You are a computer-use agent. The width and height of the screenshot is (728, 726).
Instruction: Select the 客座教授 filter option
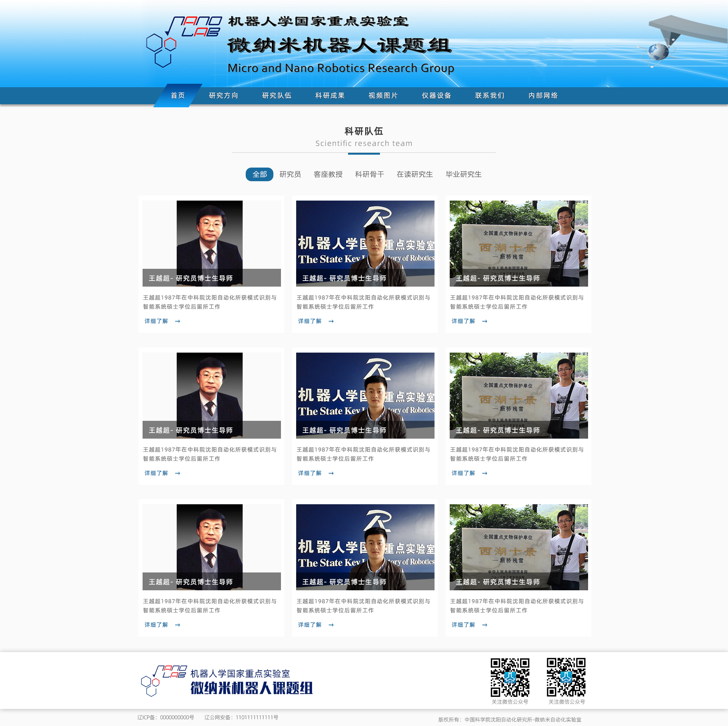click(x=328, y=174)
